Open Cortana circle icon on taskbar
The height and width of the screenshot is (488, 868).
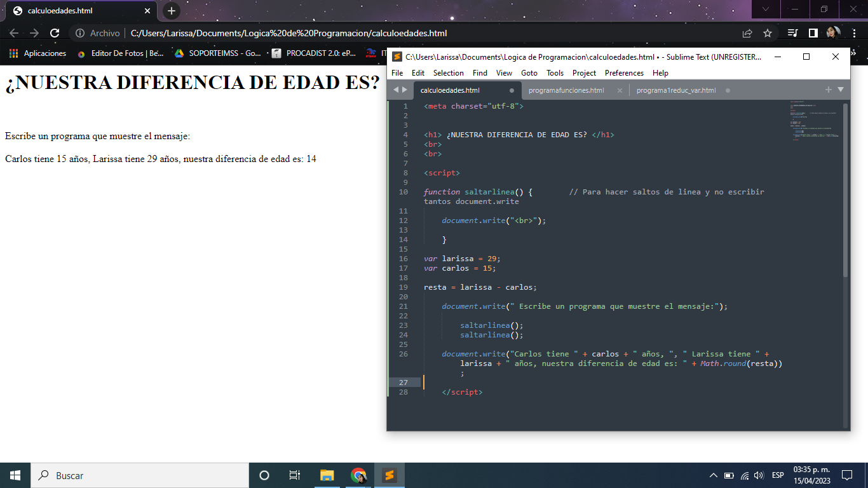(x=264, y=475)
